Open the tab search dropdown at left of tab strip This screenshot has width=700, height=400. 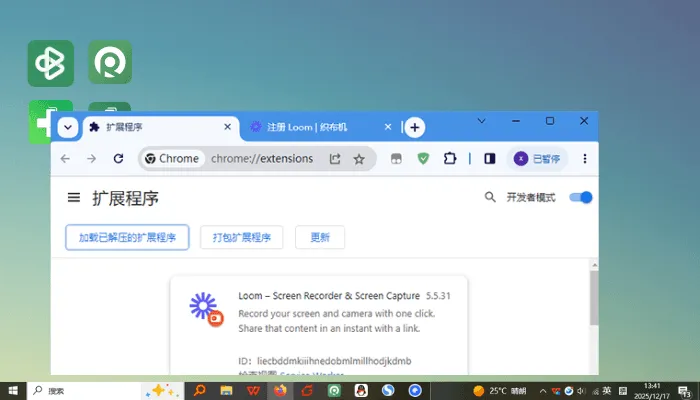point(68,127)
